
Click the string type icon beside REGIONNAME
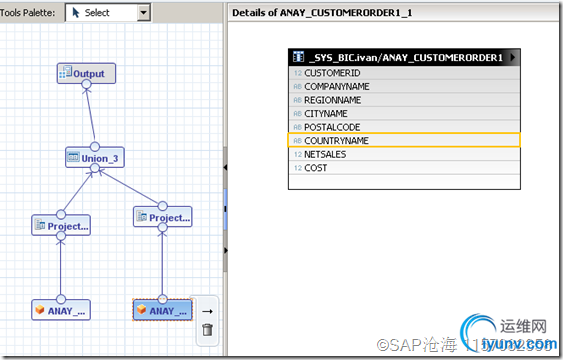[x=298, y=100]
